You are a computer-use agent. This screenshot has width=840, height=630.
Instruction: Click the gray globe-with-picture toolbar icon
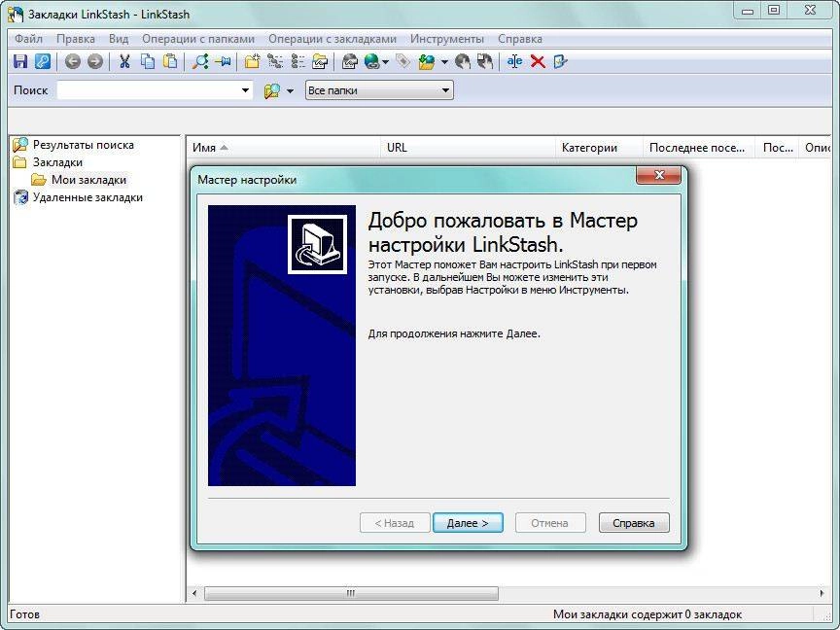350,61
